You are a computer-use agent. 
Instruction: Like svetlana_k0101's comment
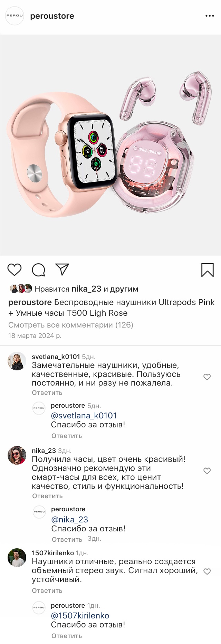pyautogui.click(x=207, y=377)
